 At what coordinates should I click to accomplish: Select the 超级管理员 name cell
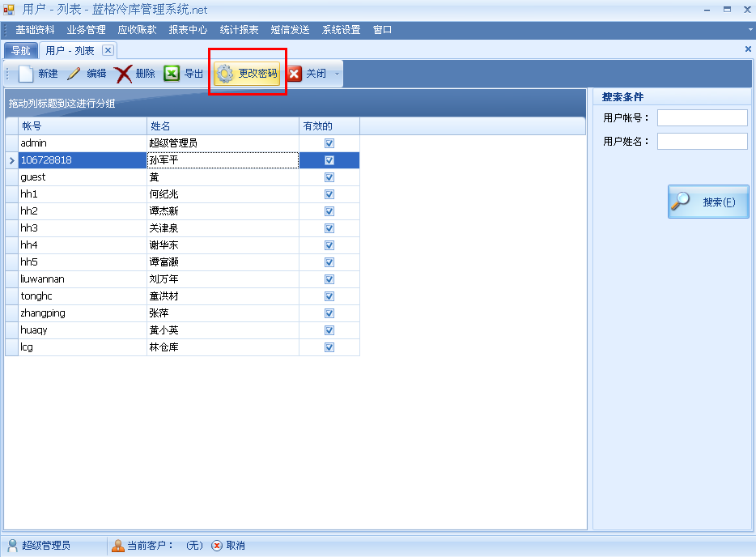tap(223, 143)
